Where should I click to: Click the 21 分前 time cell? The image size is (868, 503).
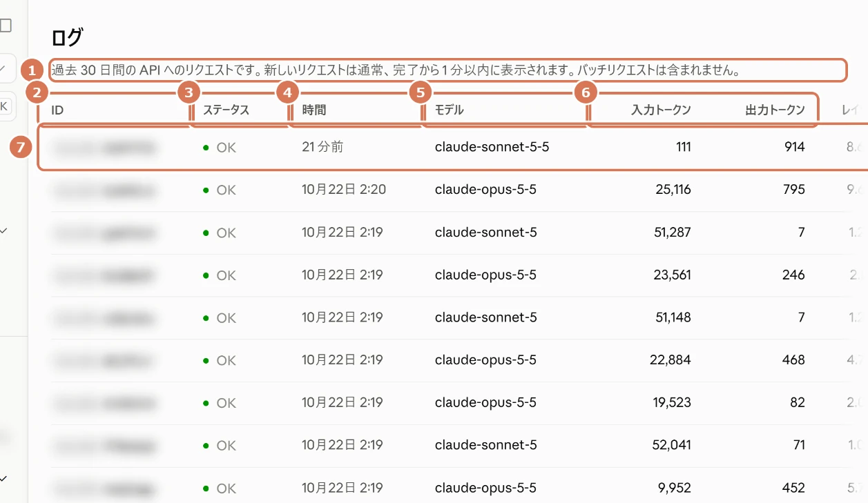point(322,147)
